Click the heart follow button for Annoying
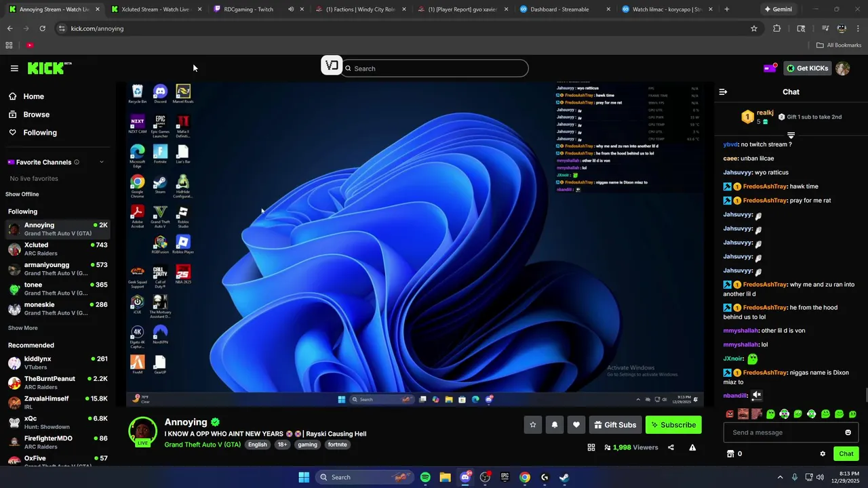868x488 pixels. click(576, 425)
